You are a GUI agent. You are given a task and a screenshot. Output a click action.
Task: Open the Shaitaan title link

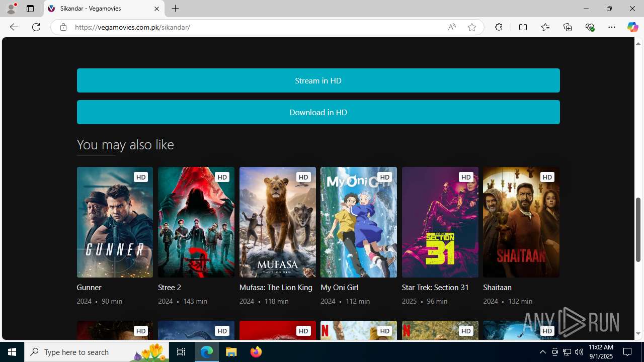click(x=497, y=288)
